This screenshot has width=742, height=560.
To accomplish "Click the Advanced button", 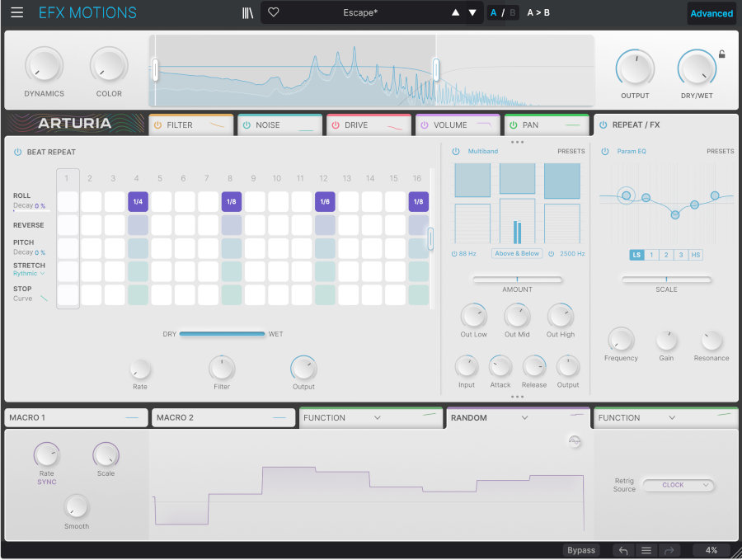I will coord(711,13).
